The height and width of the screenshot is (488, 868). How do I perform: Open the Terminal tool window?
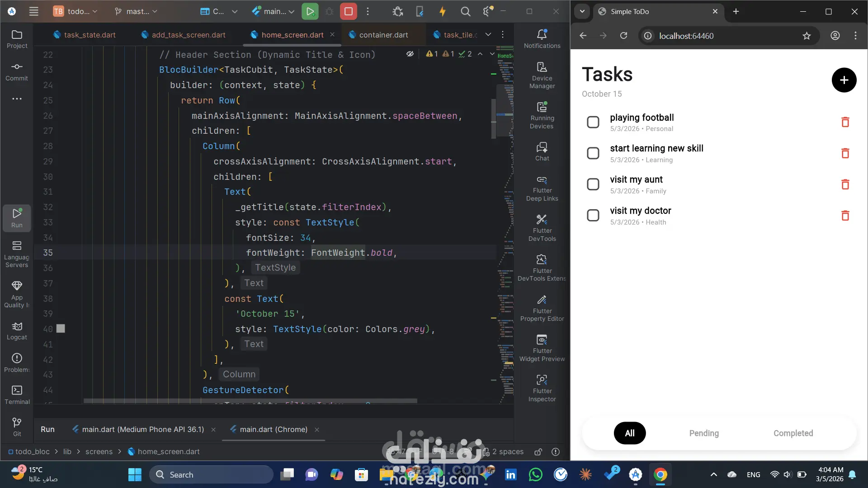17,394
